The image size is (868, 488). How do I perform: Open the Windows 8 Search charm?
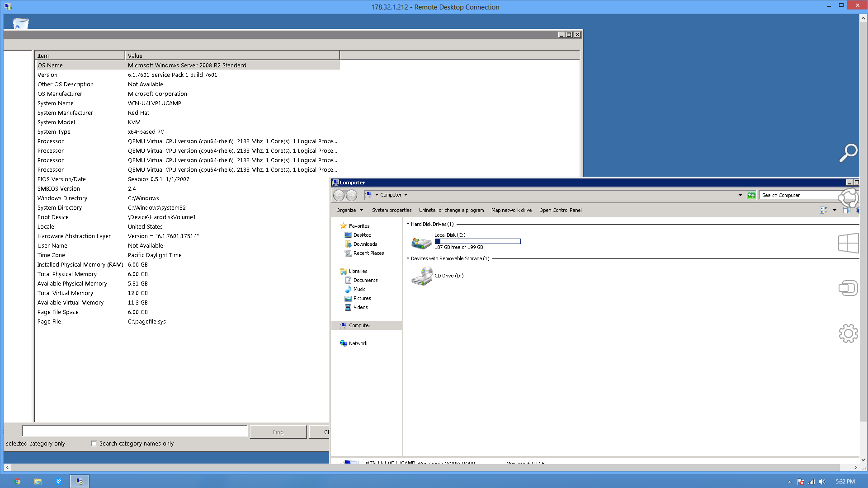(x=848, y=153)
